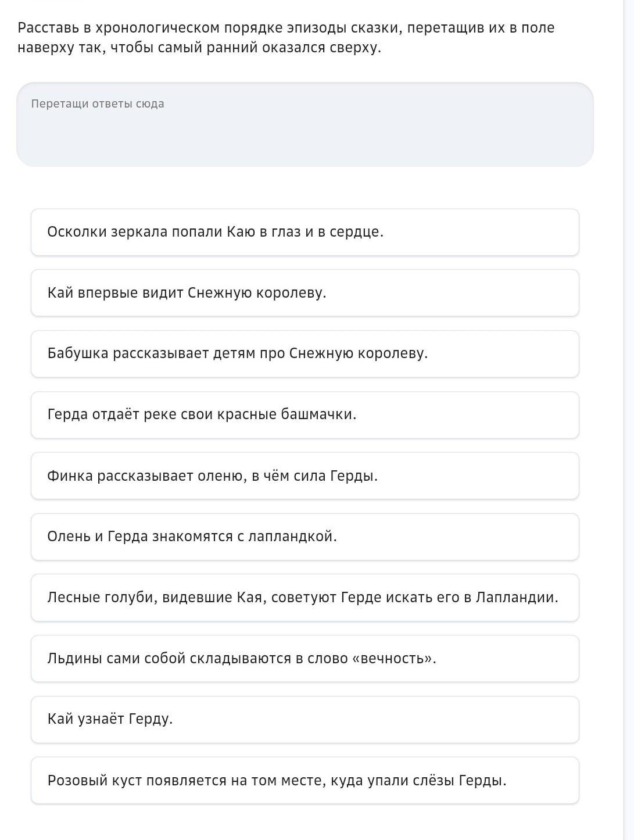The width and height of the screenshot is (634, 840).
Task: Choose the episode about сила Герды
Action: point(305,476)
